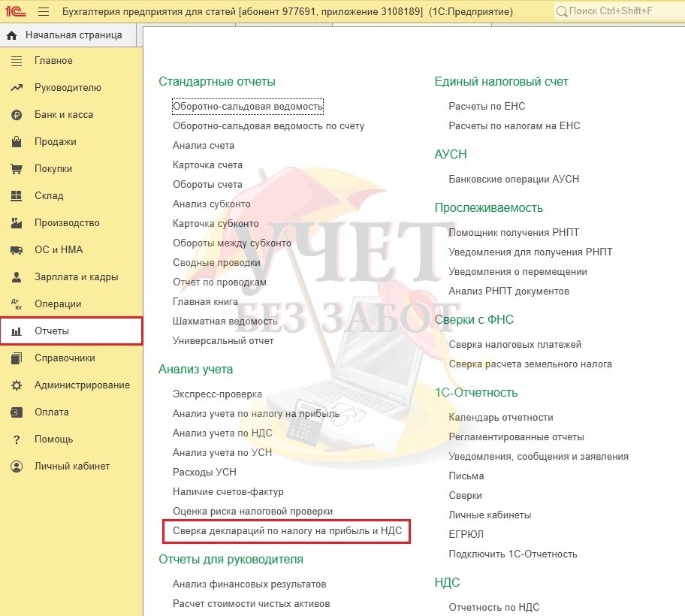Click the Банк и касса ruble icon
Screen dimensions: 685x616
click(17, 115)
